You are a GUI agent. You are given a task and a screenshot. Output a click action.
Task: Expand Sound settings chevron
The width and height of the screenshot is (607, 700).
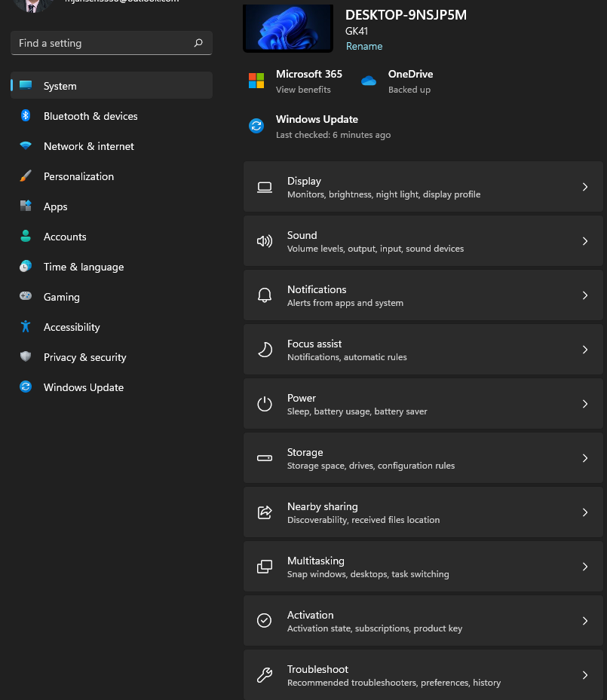click(585, 242)
